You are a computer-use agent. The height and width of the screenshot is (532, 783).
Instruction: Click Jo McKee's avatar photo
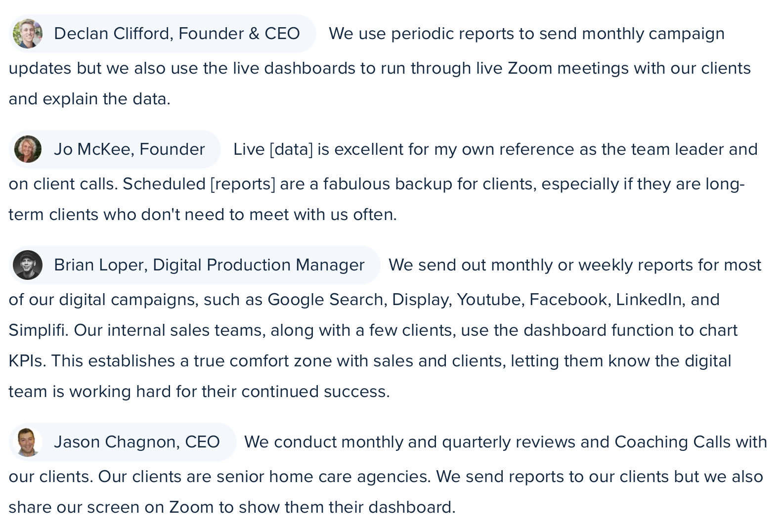point(28,149)
